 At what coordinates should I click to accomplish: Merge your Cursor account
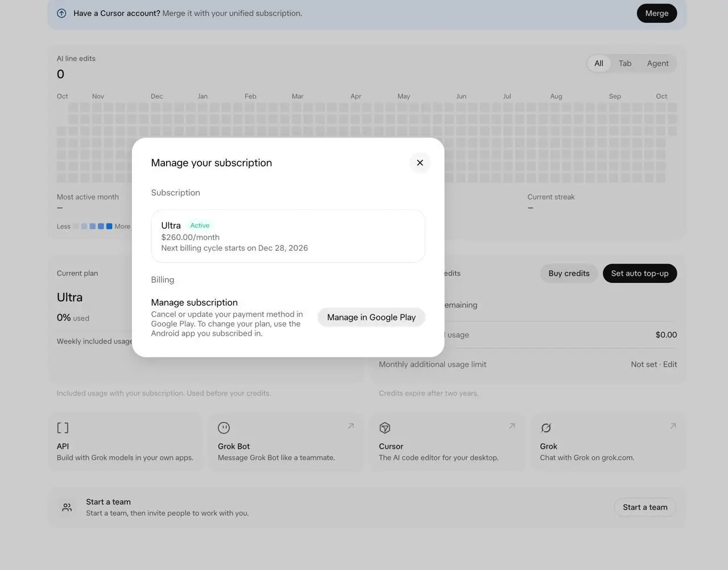[657, 13]
